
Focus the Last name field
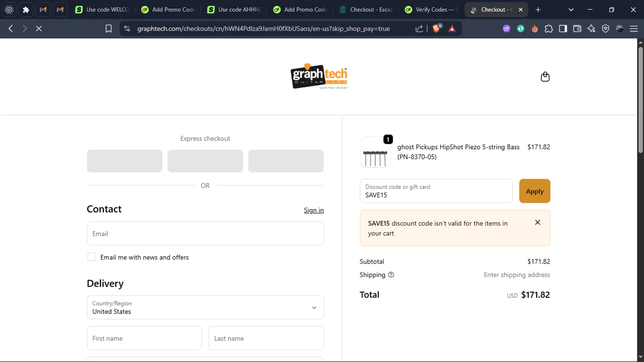point(266,338)
